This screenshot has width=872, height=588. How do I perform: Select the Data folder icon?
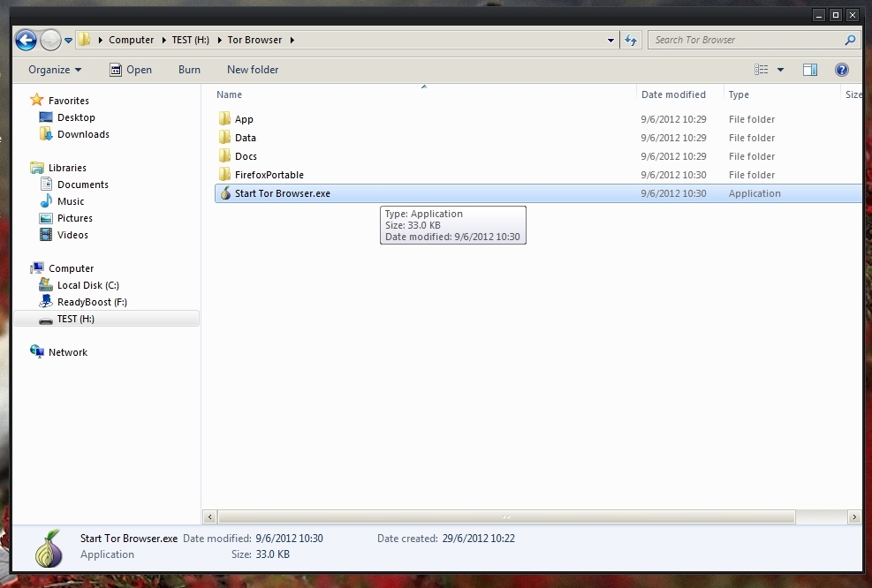coord(224,137)
